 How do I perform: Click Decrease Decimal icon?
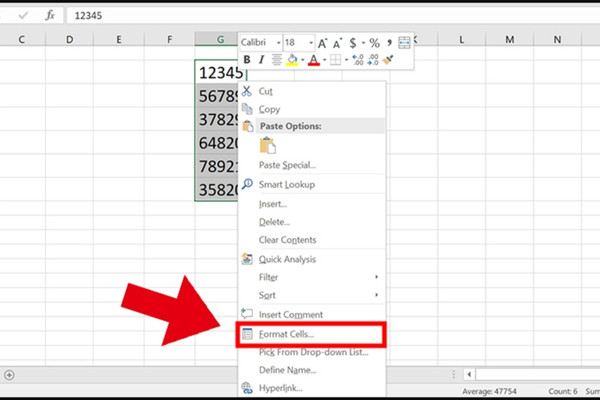(x=373, y=60)
